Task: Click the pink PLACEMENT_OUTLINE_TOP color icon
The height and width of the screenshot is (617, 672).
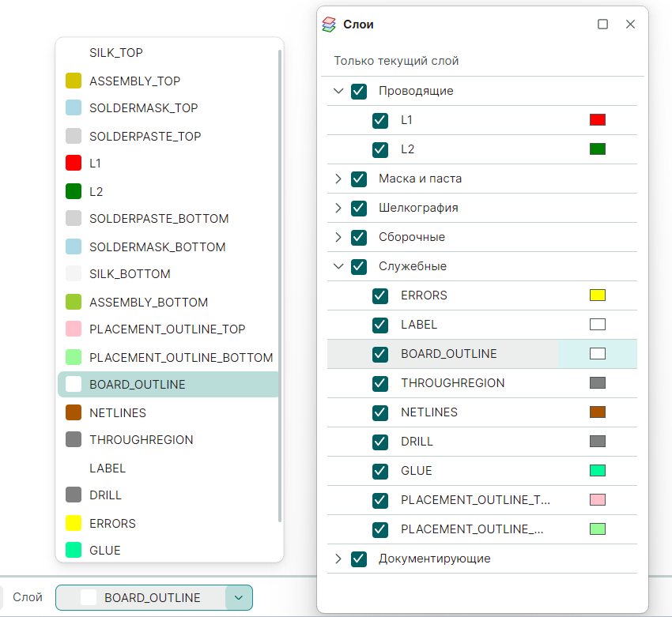Action: point(72,329)
